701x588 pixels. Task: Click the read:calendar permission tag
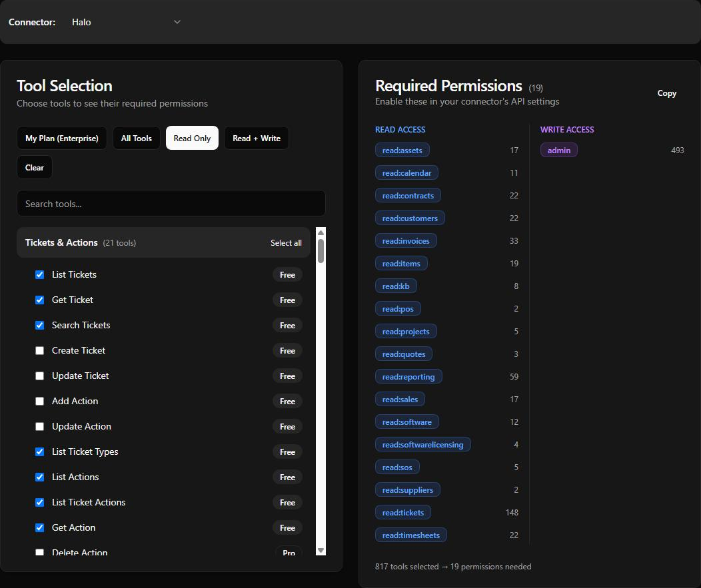[406, 173]
